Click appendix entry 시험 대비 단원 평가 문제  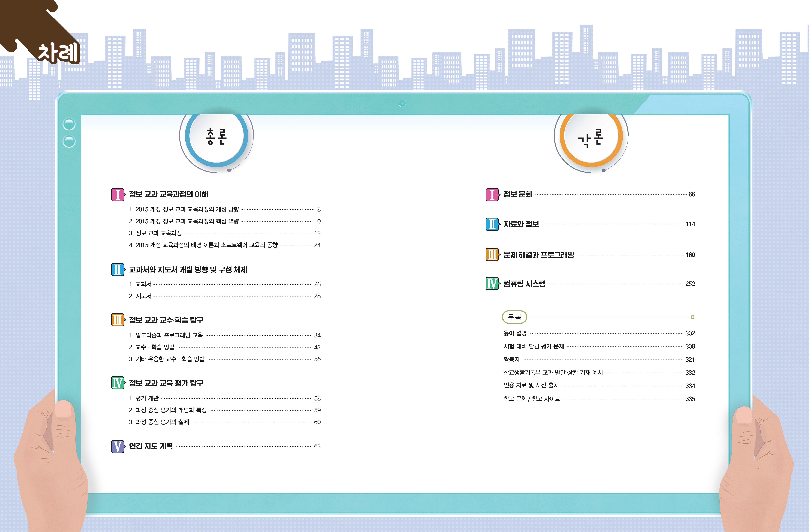[534, 346]
